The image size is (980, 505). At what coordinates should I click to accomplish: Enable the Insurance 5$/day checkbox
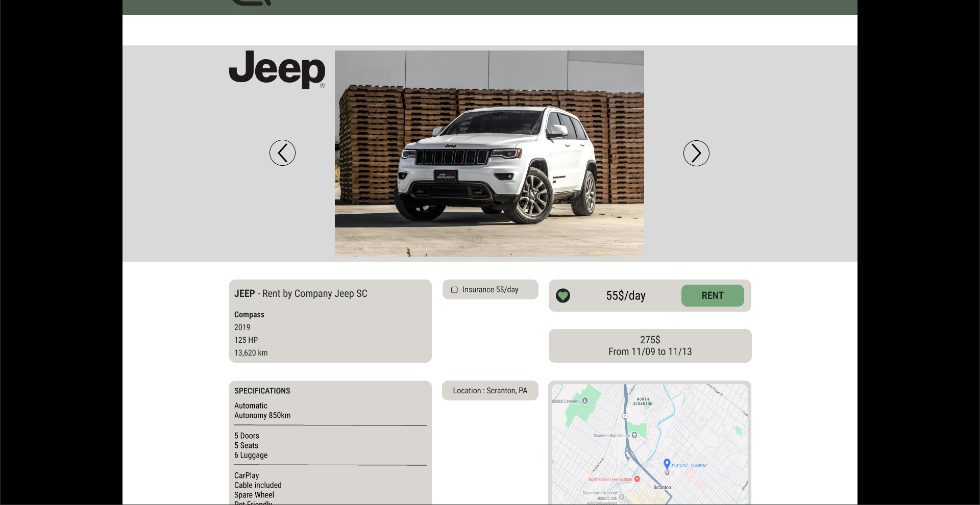[454, 290]
